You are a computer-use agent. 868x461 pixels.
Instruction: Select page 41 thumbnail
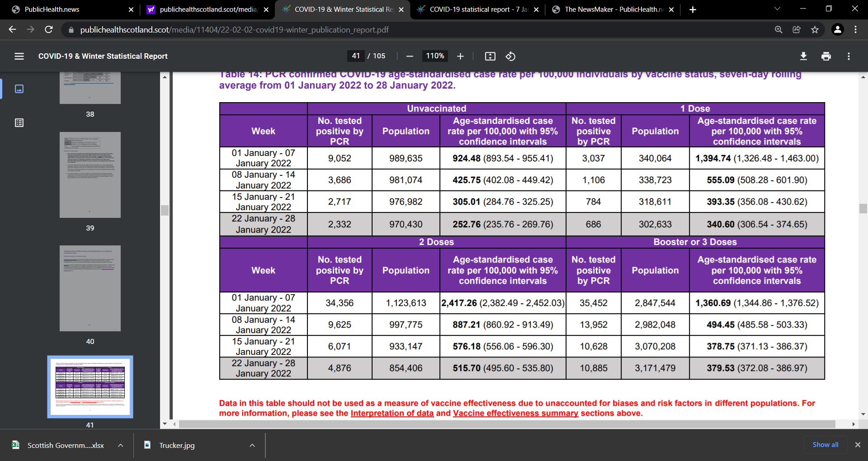click(90, 387)
